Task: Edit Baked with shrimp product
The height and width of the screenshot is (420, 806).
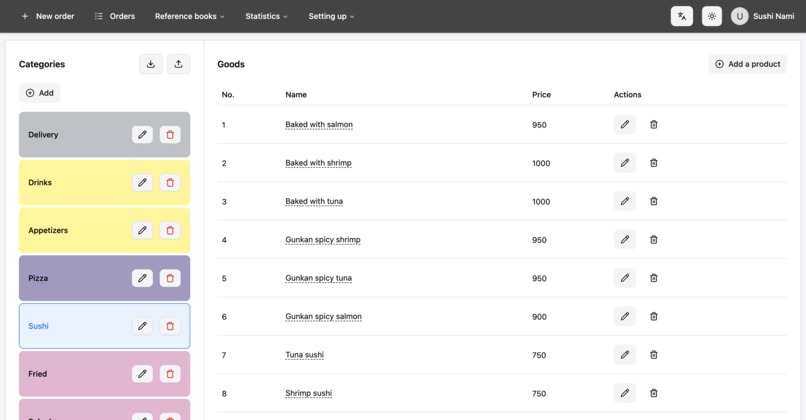Action: (x=625, y=163)
